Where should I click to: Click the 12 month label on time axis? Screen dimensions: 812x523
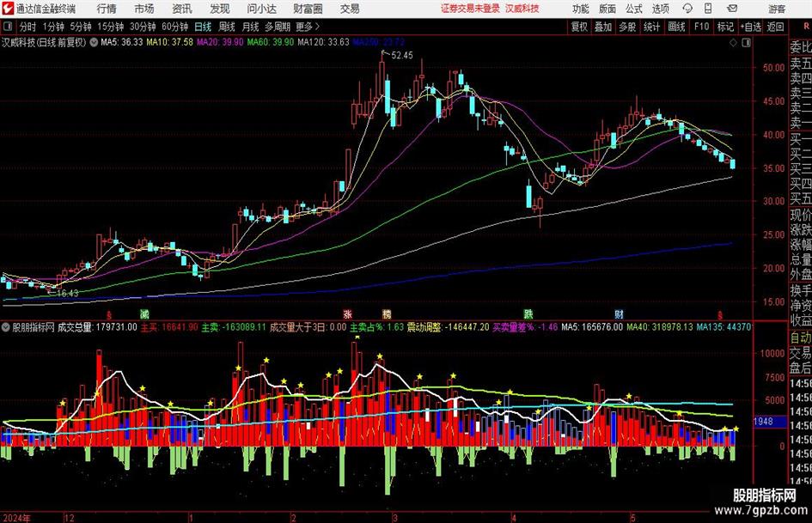coord(70,518)
